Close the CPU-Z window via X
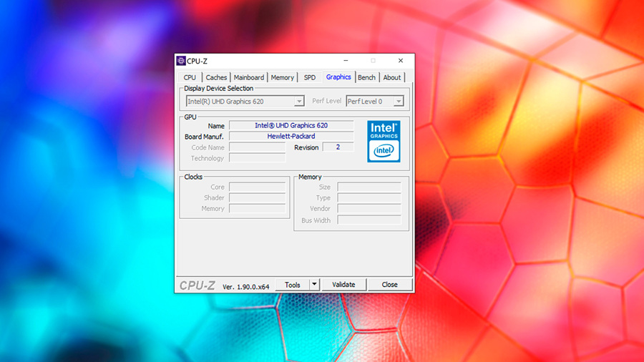 pos(401,61)
